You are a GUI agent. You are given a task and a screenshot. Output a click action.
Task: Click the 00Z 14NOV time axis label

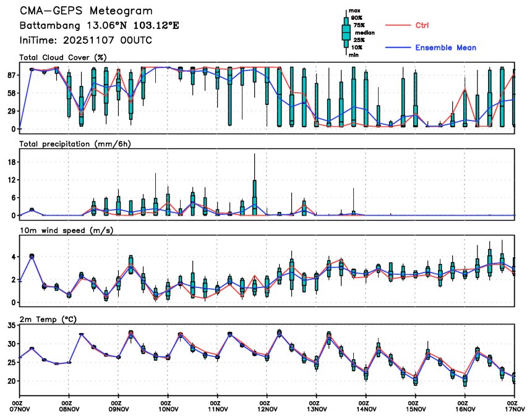tap(366, 406)
